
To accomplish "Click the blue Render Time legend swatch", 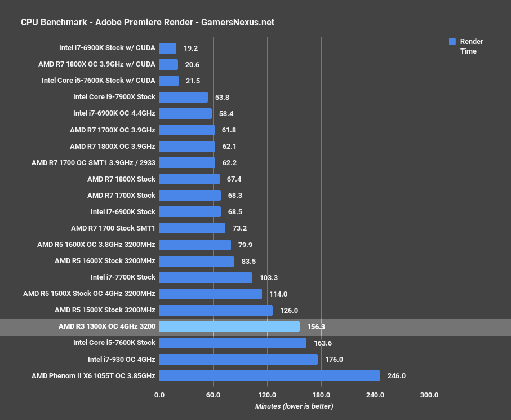I will [452, 42].
